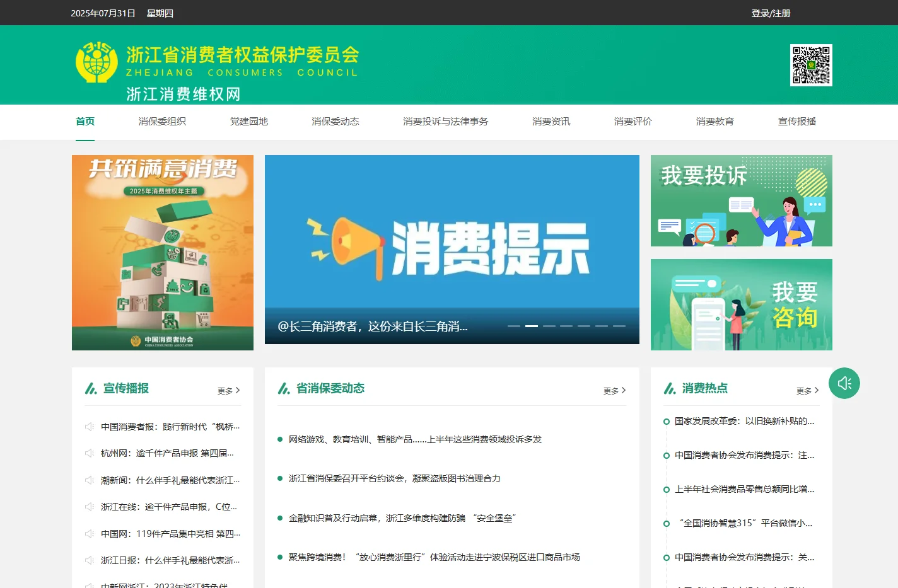Open 消费评价 navigation menu
Image resolution: width=898 pixels, height=588 pixels.
[x=633, y=122]
